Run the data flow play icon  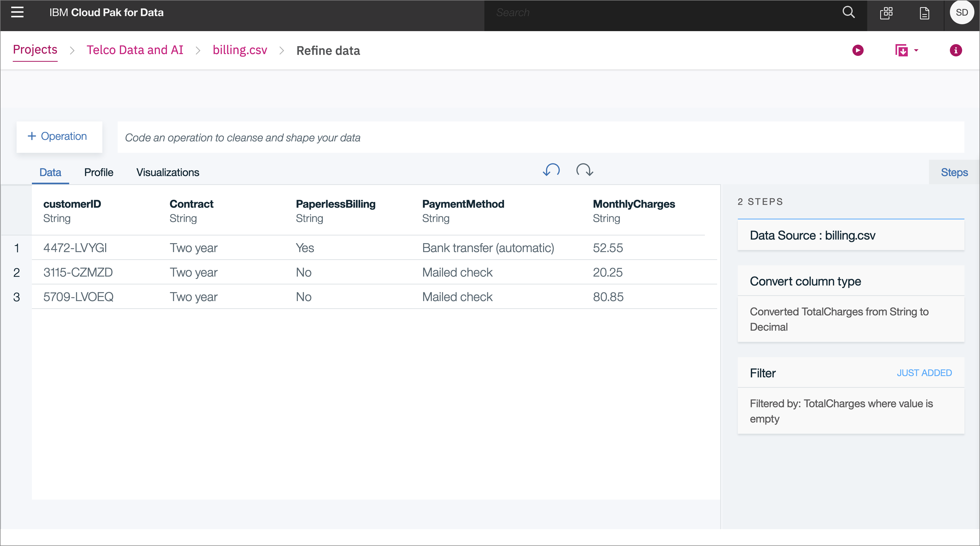coord(857,50)
